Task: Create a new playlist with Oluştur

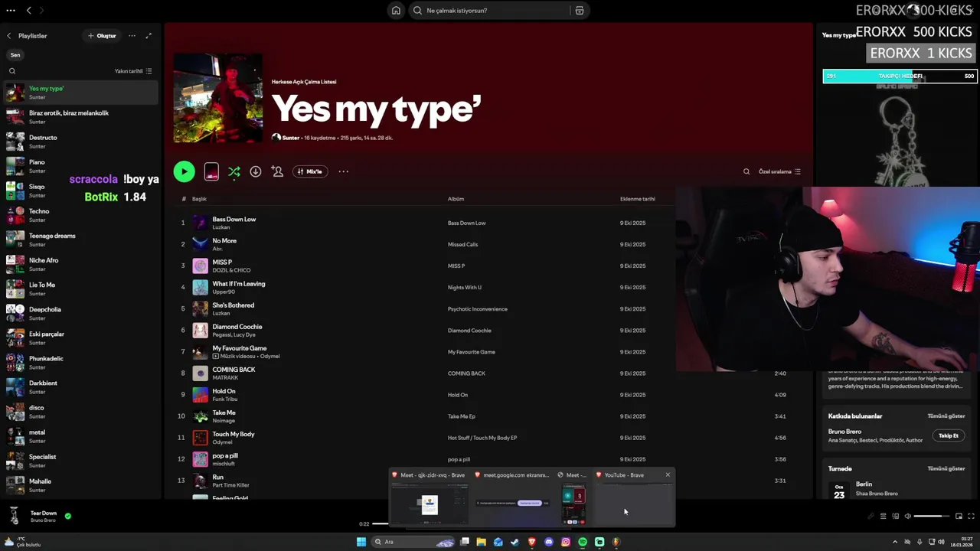Action: pos(102,36)
